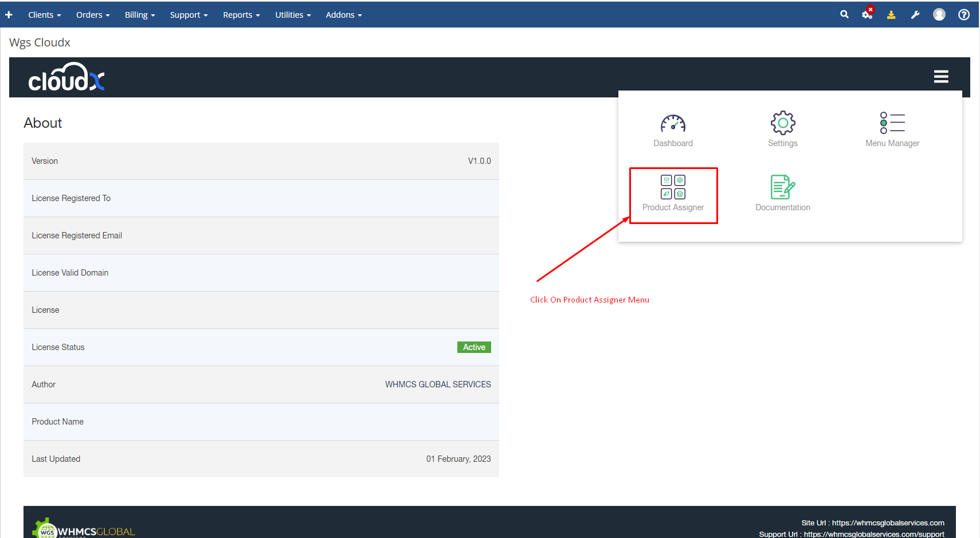
Task: Open the Settings gear icon
Action: pos(782,123)
